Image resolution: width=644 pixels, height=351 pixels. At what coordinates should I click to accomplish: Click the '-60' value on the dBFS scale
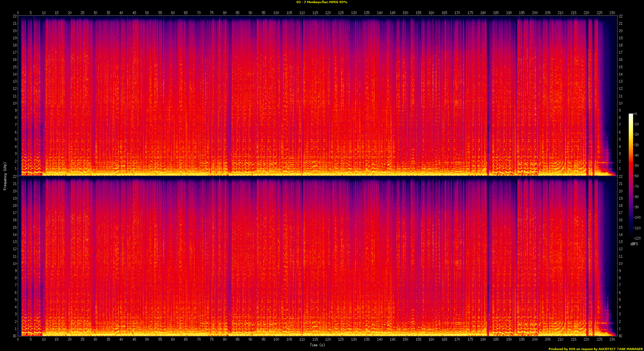[x=637, y=176]
